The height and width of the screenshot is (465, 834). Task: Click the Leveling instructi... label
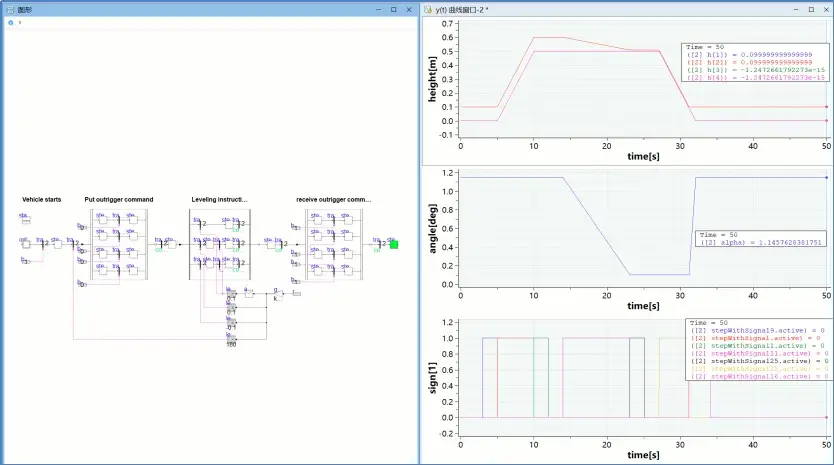(x=219, y=200)
